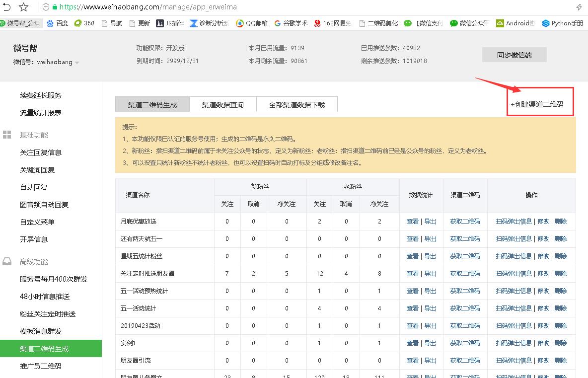Click the browser address bar URL
The width and height of the screenshot is (588, 378).
tap(148, 7)
